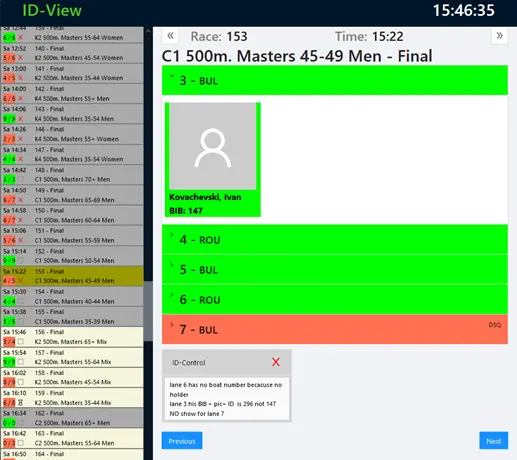Click red X mark on race 153 row
The image size is (517, 460).
20,281
